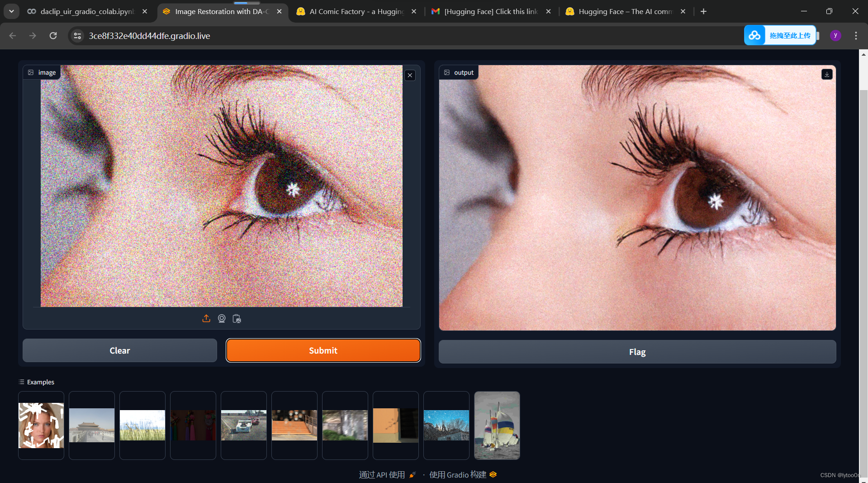This screenshot has height=483, width=868.
Task: Reload the current page
Action: tap(53, 36)
